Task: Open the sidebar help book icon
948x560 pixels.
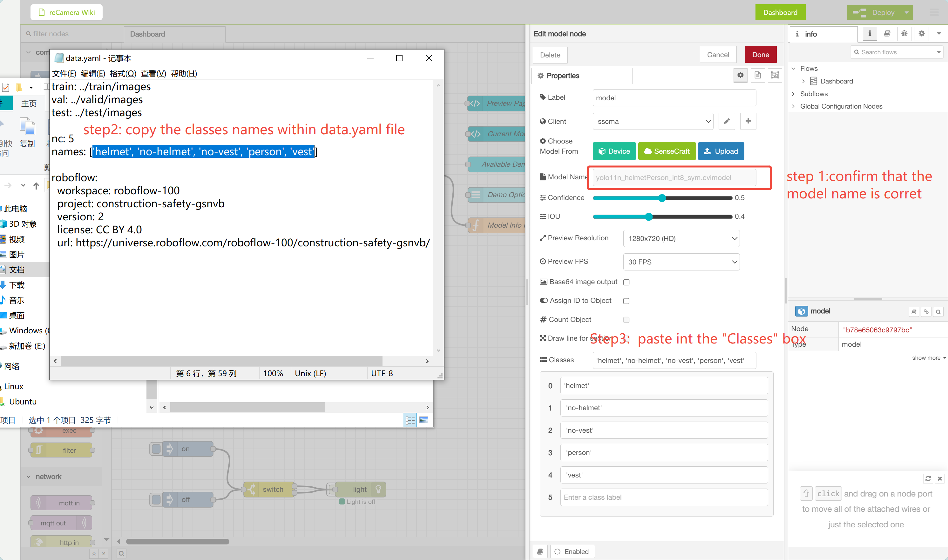Action: tap(887, 34)
